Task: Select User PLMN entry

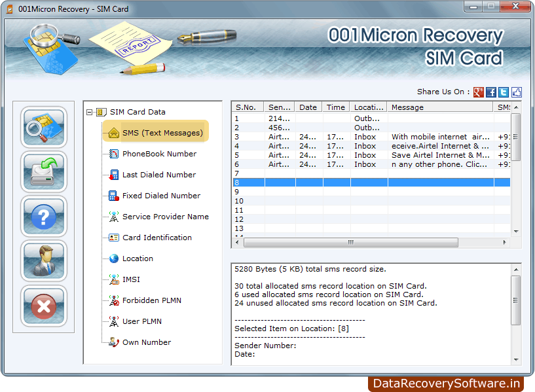Action: point(142,321)
